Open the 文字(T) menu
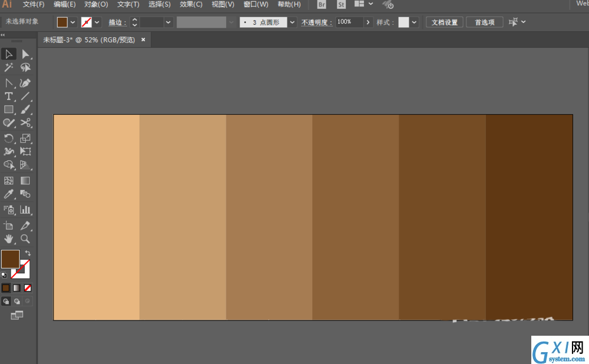 click(x=128, y=5)
